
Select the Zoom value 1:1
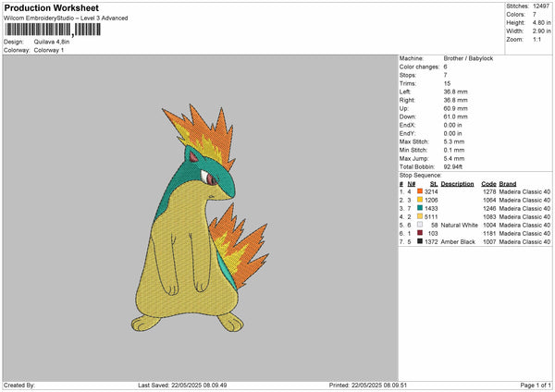[536, 39]
